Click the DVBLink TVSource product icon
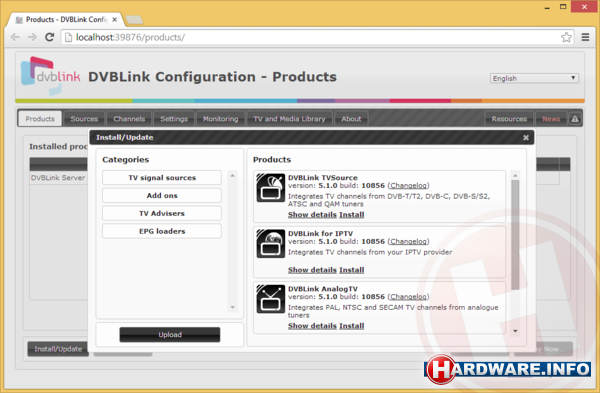This screenshot has height=393, width=600. (x=271, y=188)
